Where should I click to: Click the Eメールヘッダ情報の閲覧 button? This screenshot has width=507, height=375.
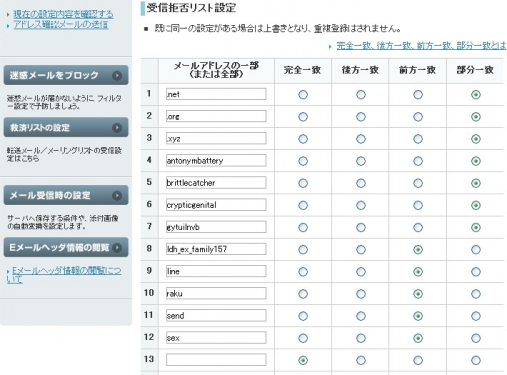[66, 247]
